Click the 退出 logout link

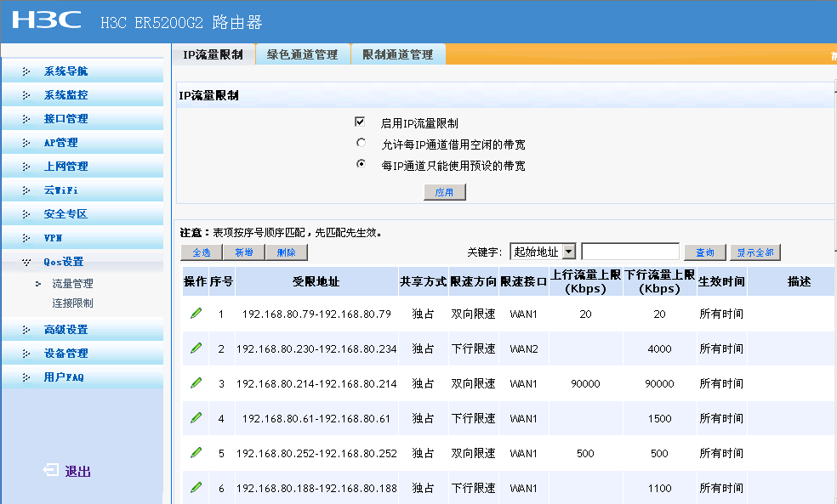click(x=78, y=471)
